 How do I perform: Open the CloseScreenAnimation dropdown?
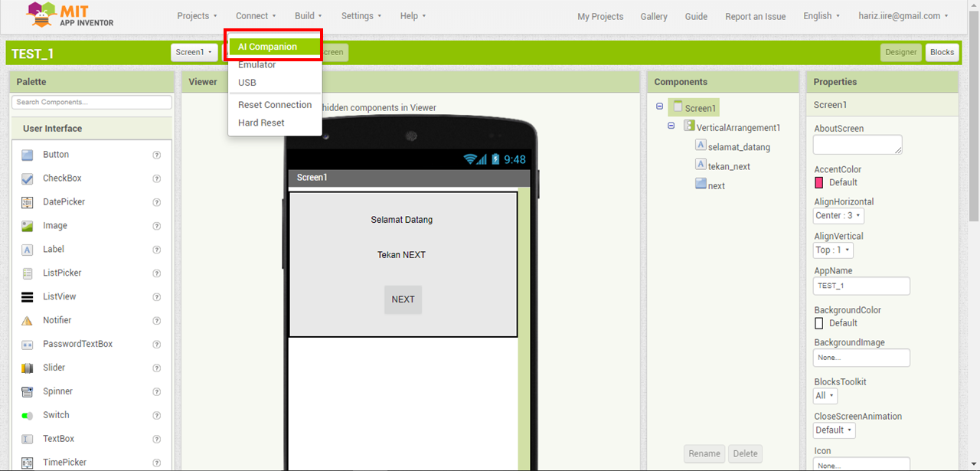point(834,430)
